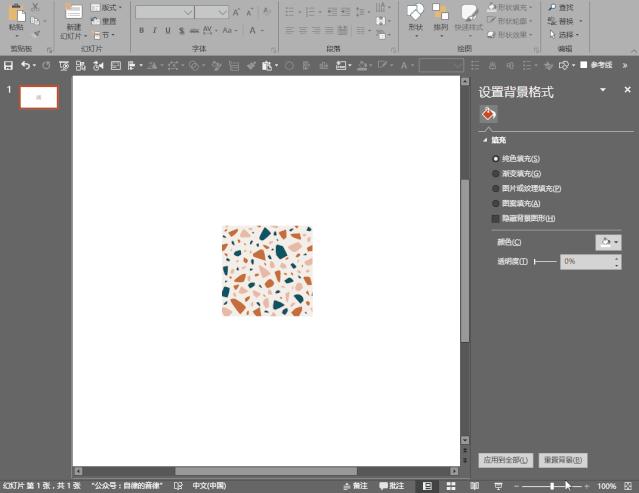Click the zoom slider handle in status bar
The width and height of the screenshot is (639, 493).
pyautogui.click(x=552, y=486)
